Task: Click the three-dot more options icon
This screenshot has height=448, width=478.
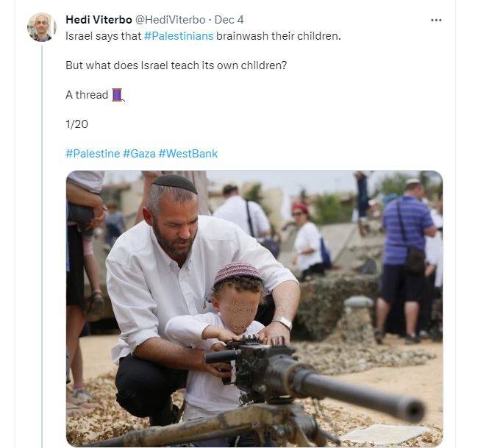Action: point(436,20)
